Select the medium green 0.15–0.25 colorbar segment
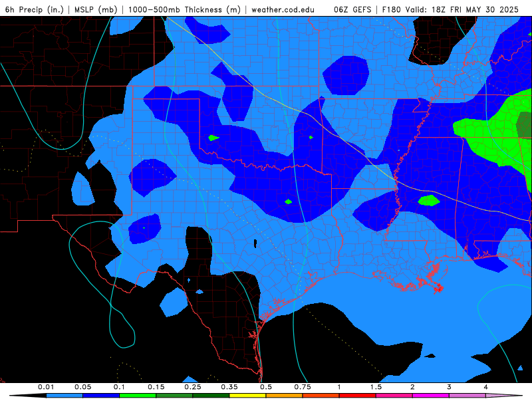Viewport: 532px width, 399px height. tap(174, 396)
